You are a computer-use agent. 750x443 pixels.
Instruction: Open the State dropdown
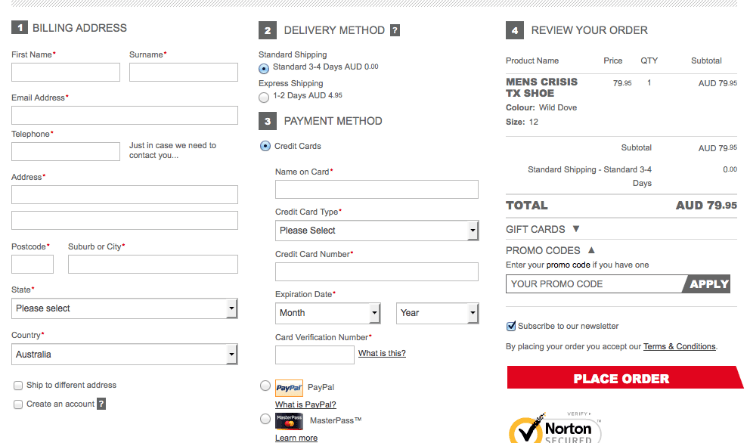click(124, 308)
